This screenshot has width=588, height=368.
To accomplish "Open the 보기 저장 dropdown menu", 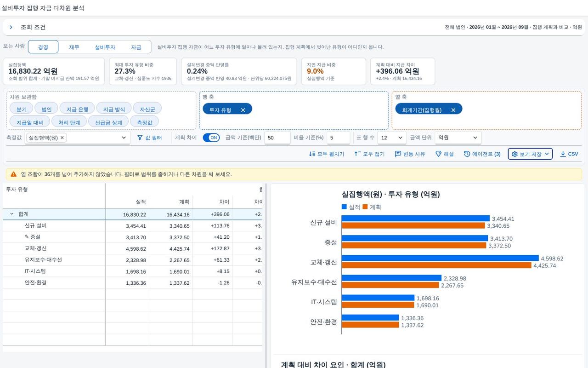I will [x=530, y=154].
